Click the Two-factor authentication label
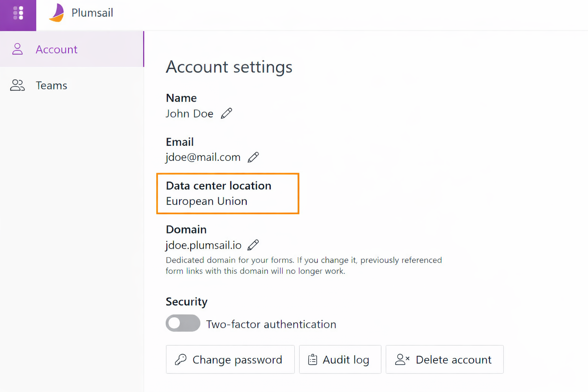 [271, 324]
